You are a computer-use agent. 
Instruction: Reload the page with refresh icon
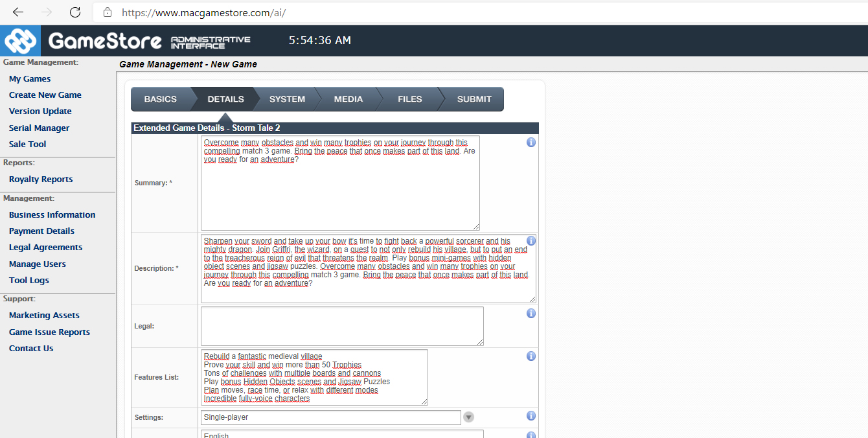click(75, 12)
